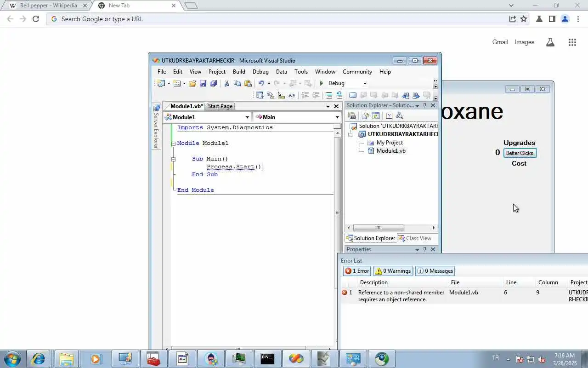The width and height of the screenshot is (588, 368).
Task: Open the Undo history dropdown arrow
Action: coord(269,83)
